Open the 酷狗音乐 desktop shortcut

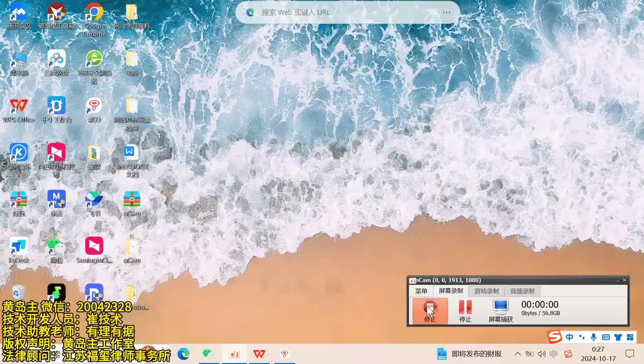[19, 157]
